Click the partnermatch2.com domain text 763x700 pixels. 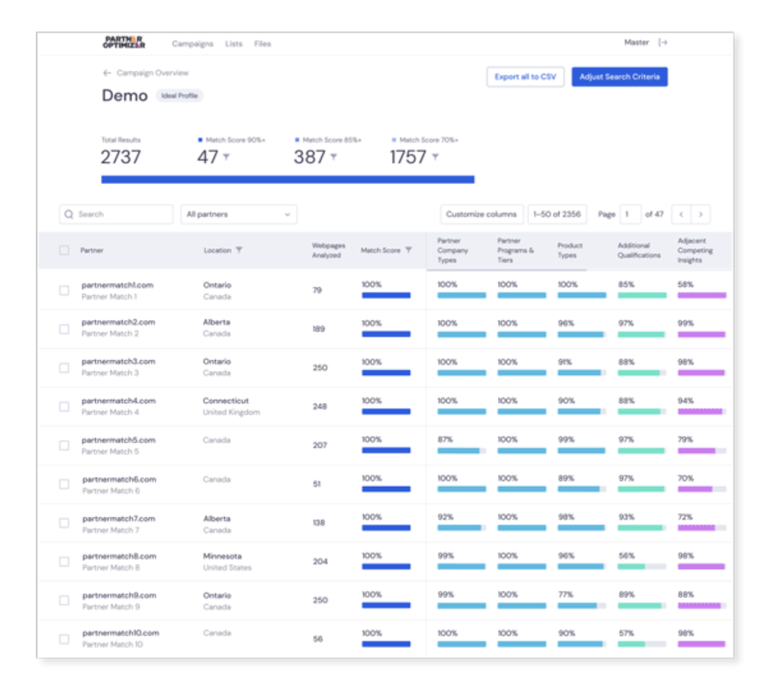click(x=118, y=322)
